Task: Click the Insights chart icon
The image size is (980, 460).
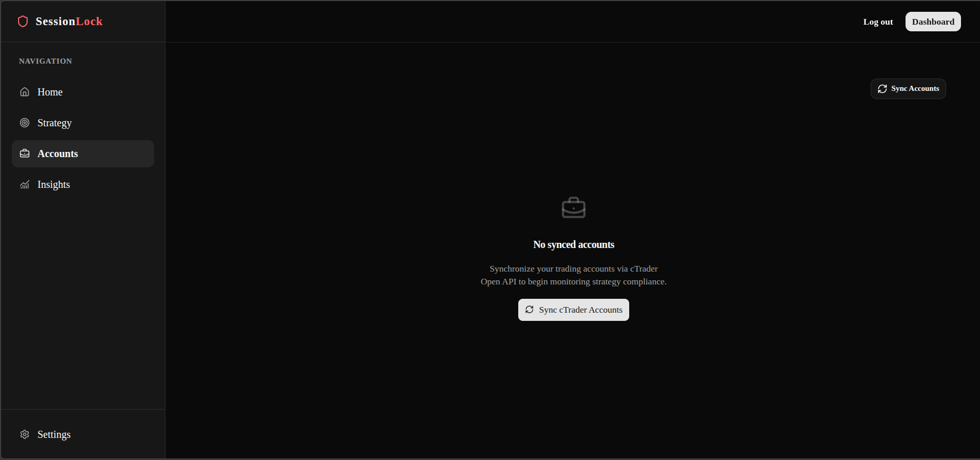Action: point(25,184)
